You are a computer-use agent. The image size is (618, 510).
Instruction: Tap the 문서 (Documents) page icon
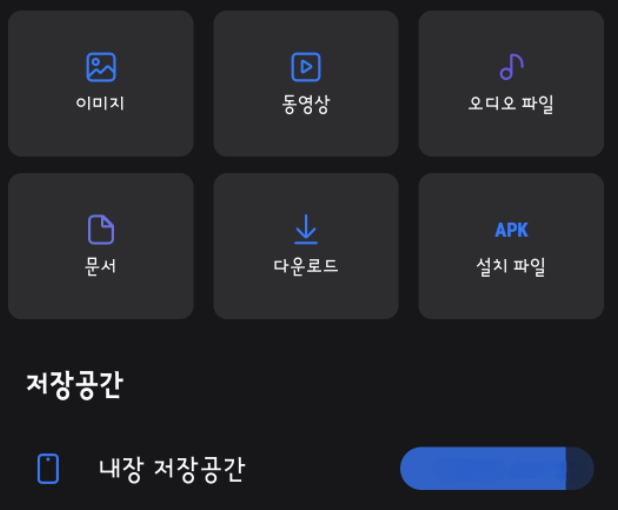click(101, 229)
